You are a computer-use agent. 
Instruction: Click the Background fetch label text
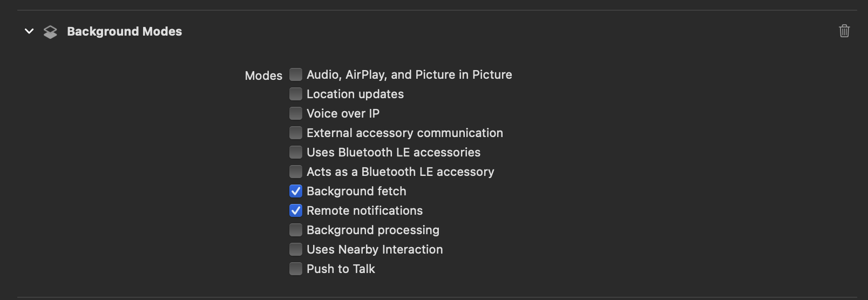(356, 191)
